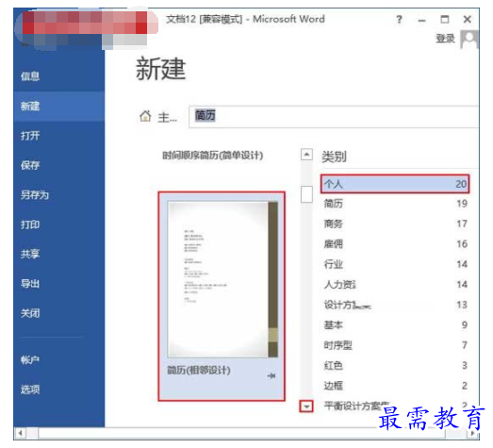This screenshot has height=448, width=493.
Task: Maximize the Word window
Action: pyautogui.click(x=445, y=20)
